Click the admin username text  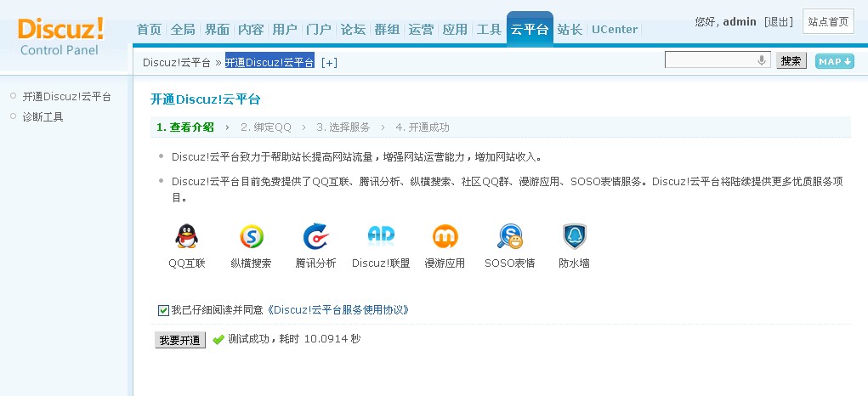coord(740,21)
